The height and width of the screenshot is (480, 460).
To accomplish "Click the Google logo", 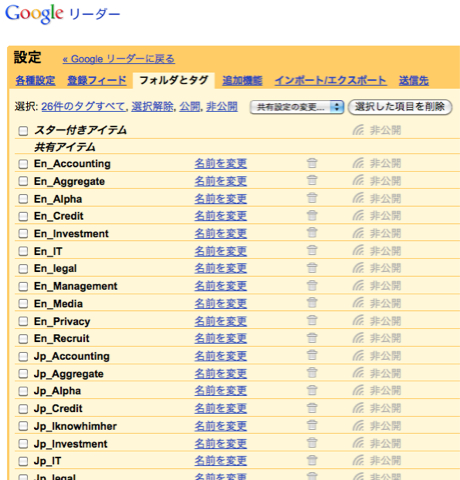I will 34,14.
